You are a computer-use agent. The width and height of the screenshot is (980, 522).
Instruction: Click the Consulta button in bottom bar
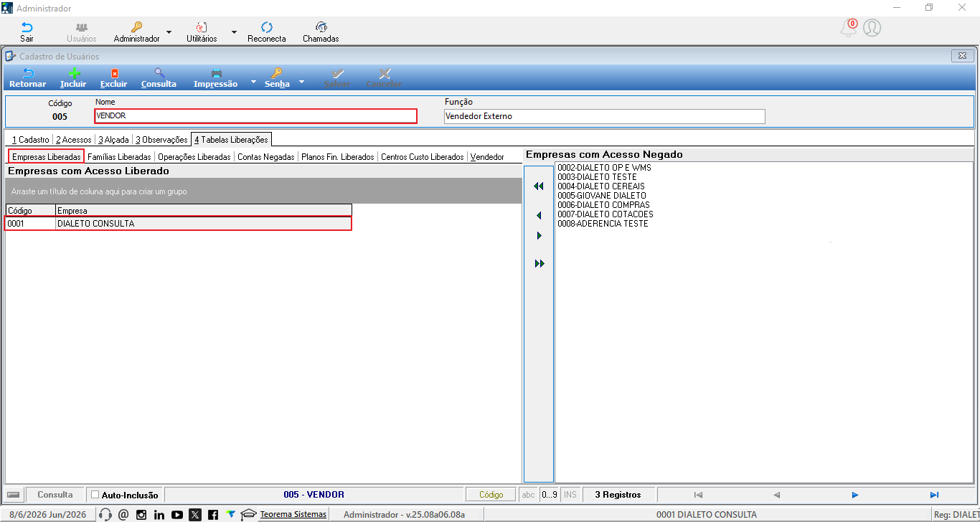tap(55, 495)
